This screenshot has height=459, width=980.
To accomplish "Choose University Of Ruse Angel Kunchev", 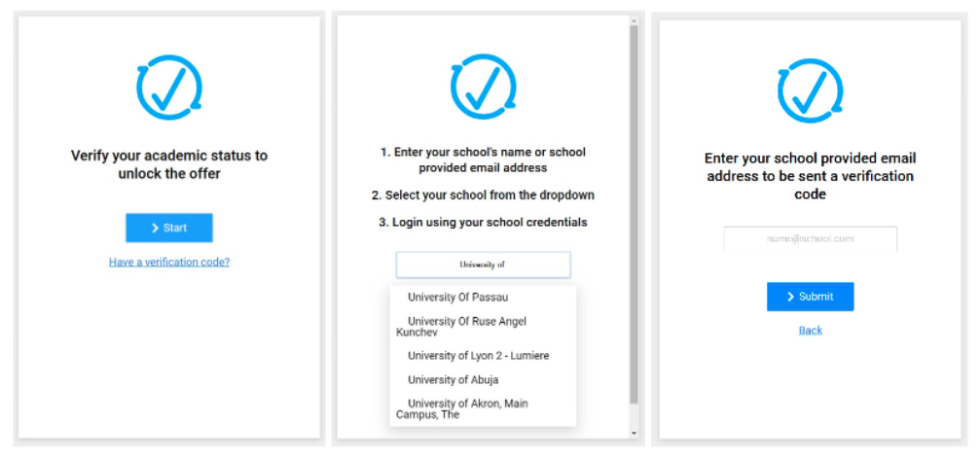I will (x=467, y=327).
